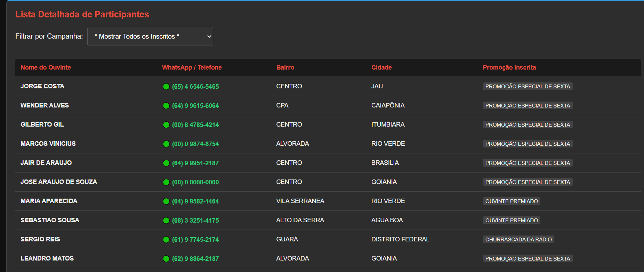This screenshot has width=644, height=272.
Task: Click the city cell "BRASILIA"
Action: (x=385, y=163)
